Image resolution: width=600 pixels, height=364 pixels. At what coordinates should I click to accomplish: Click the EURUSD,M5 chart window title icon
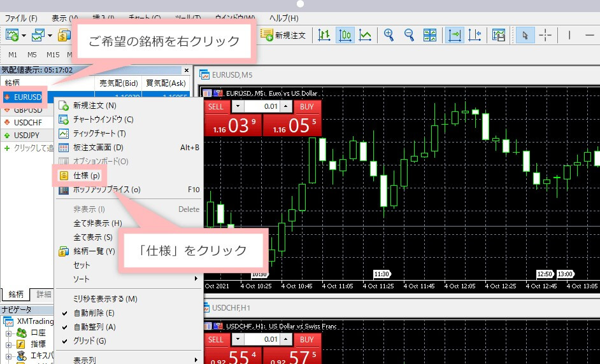coord(204,75)
